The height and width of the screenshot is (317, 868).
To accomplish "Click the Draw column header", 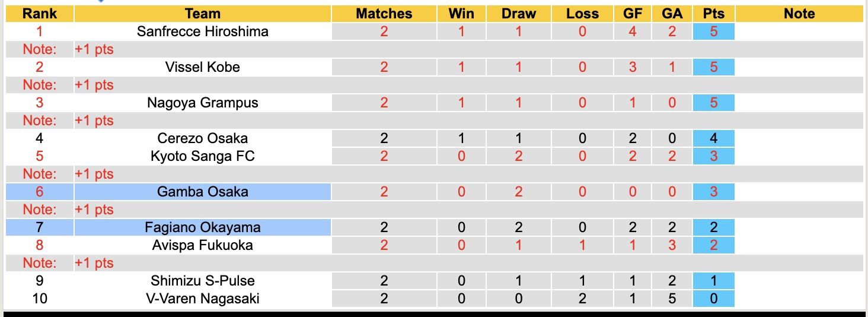I will 518,14.
